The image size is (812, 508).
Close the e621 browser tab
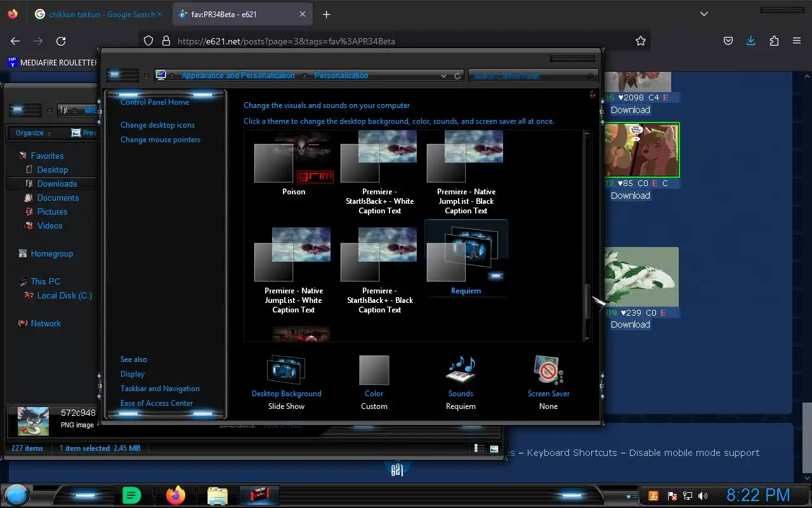tap(303, 14)
